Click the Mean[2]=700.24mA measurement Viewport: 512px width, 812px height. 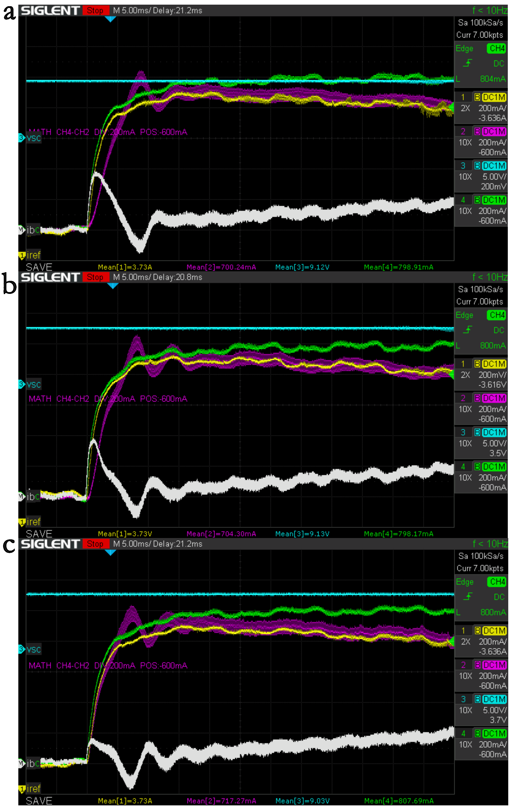[x=222, y=267]
